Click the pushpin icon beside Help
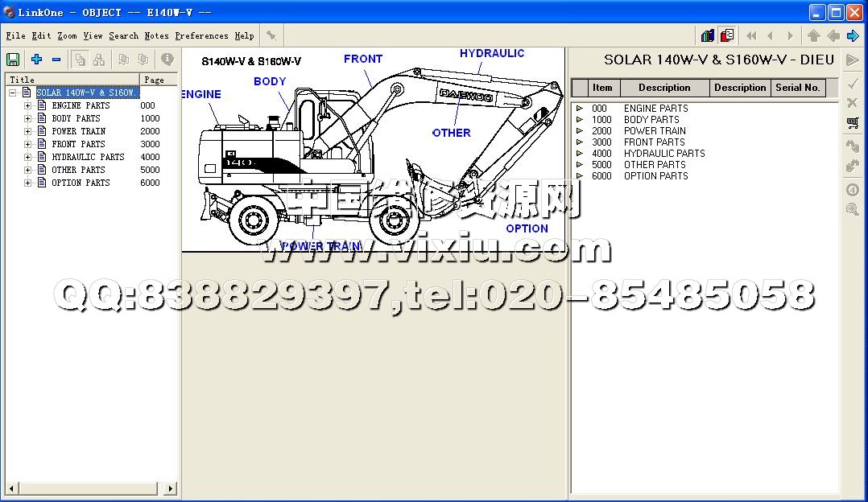Image resolution: width=868 pixels, height=502 pixels. coord(271,35)
